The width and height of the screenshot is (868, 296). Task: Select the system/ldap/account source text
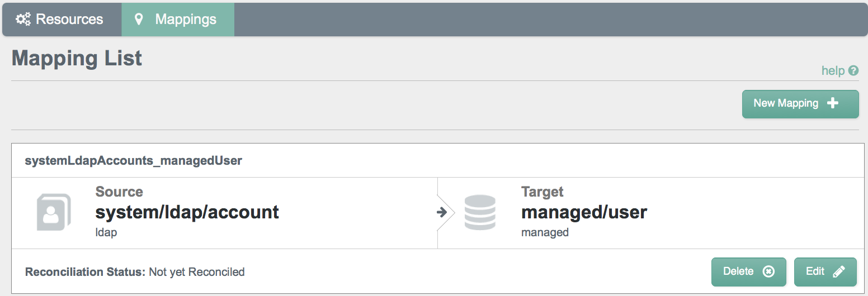click(x=187, y=212)
